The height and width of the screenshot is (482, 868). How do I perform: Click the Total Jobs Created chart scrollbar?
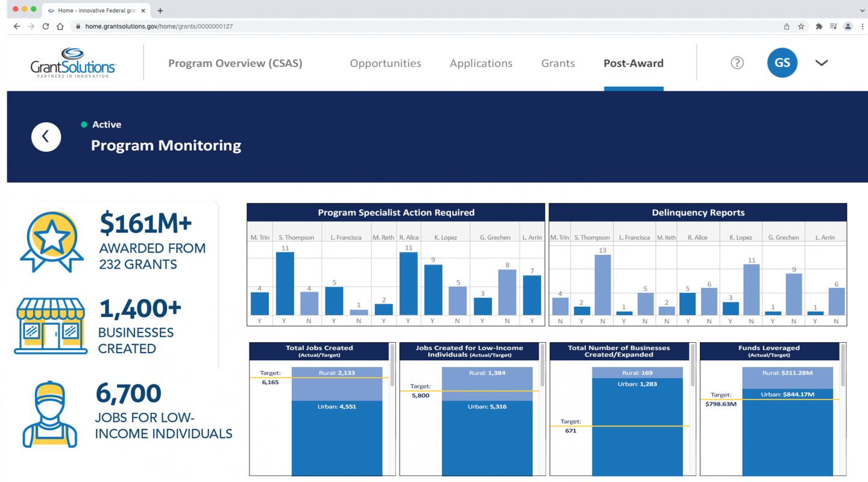(x=392, y=365)
